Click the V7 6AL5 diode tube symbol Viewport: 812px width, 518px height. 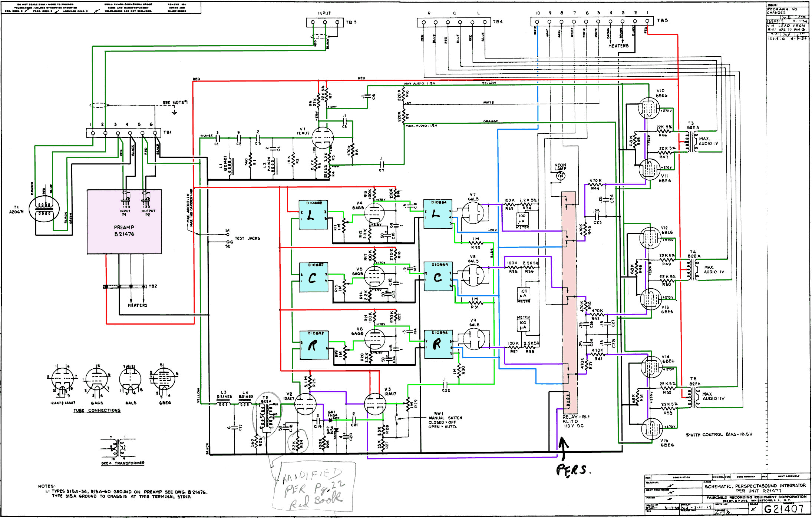pyautogui.click(x=473, y=213)
